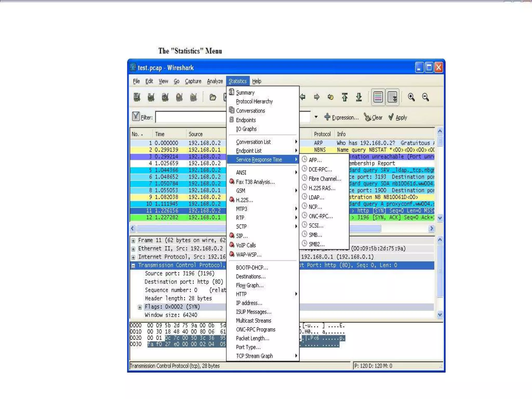The height and width of the screenshot is (399, 532).
Task: Click the packet list horizontal scrollbar
Action: 182,228
